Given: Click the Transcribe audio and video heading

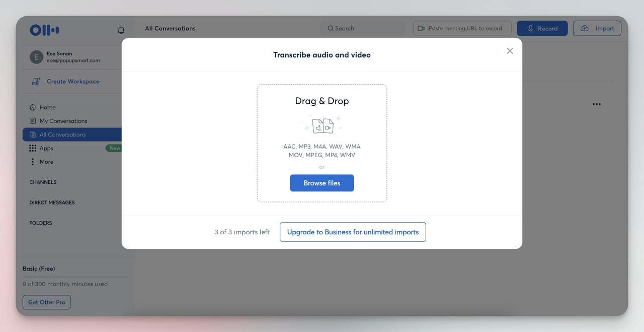Looking at the screenshot, I should pos(322,55).
